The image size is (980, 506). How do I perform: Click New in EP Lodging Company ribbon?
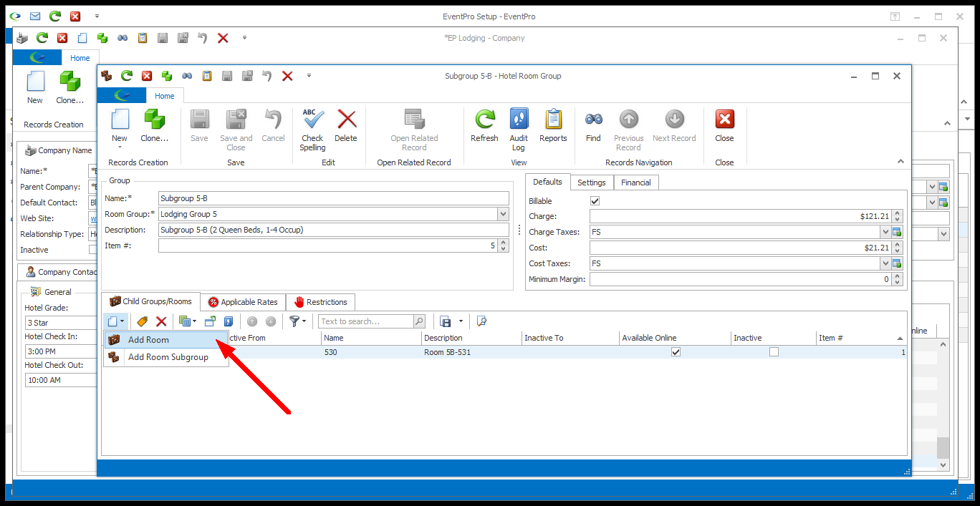[35, 87]
